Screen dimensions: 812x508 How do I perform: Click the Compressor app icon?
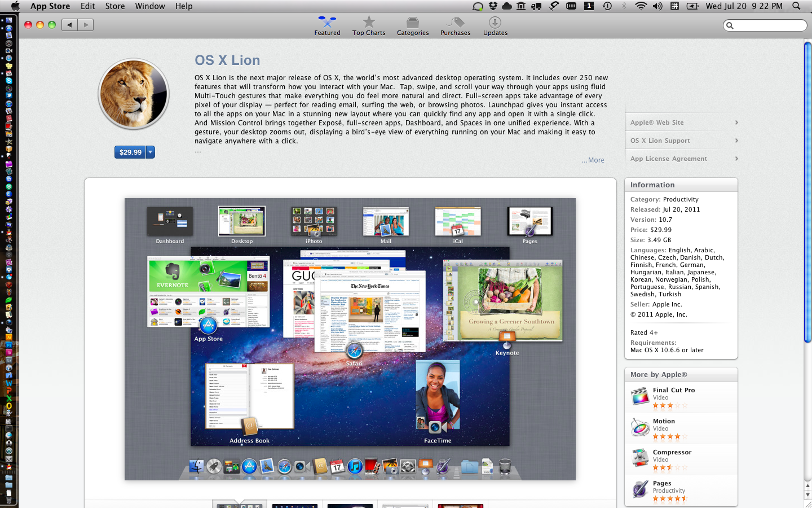(x=640, y=459)
